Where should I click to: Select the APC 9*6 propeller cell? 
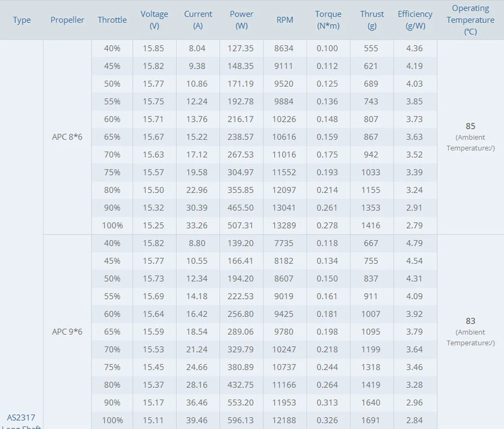point(67,331)
